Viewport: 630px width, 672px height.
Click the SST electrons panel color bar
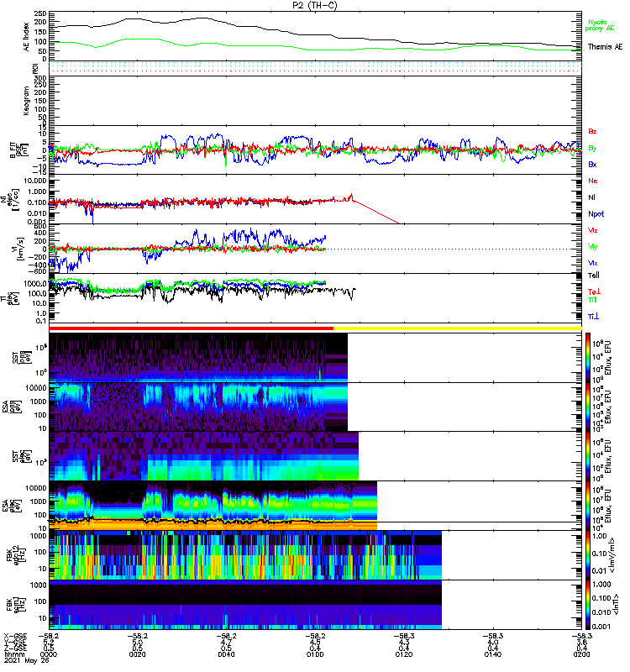click(588, 456)
